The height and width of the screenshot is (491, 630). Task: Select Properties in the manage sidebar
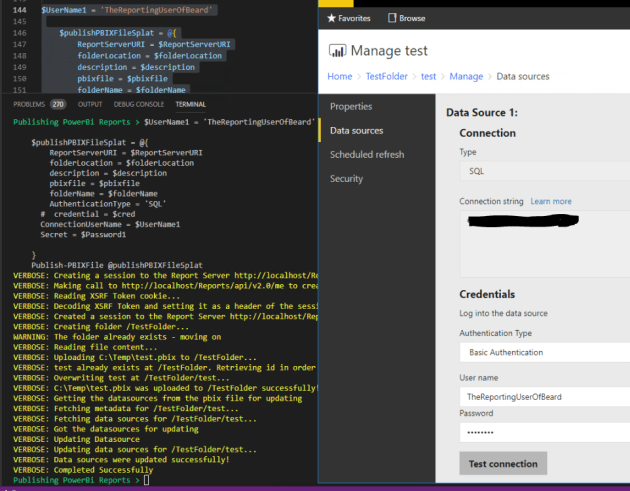point(351,106)
